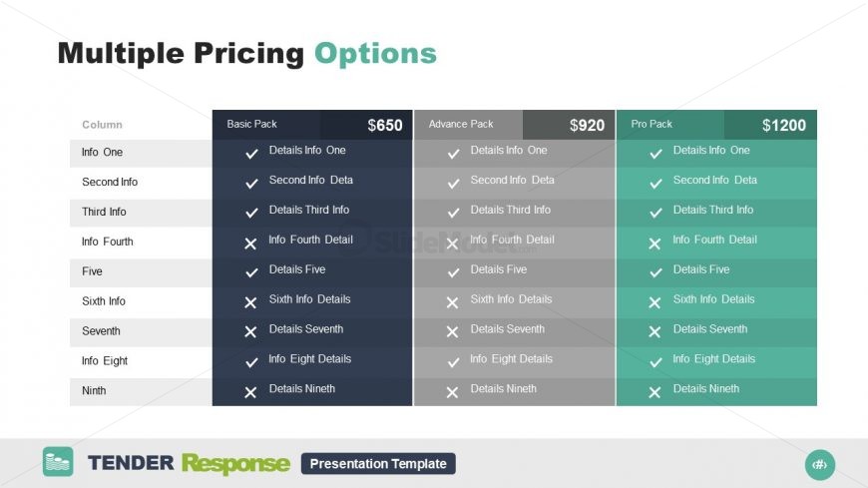Click the X mark beside Basic Pack Details Seventh
The image size is (868, 488).
250,331
